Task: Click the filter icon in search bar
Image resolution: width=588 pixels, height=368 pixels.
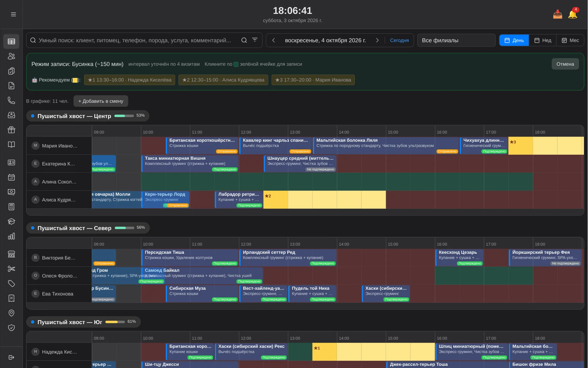Action: point(255,40)
